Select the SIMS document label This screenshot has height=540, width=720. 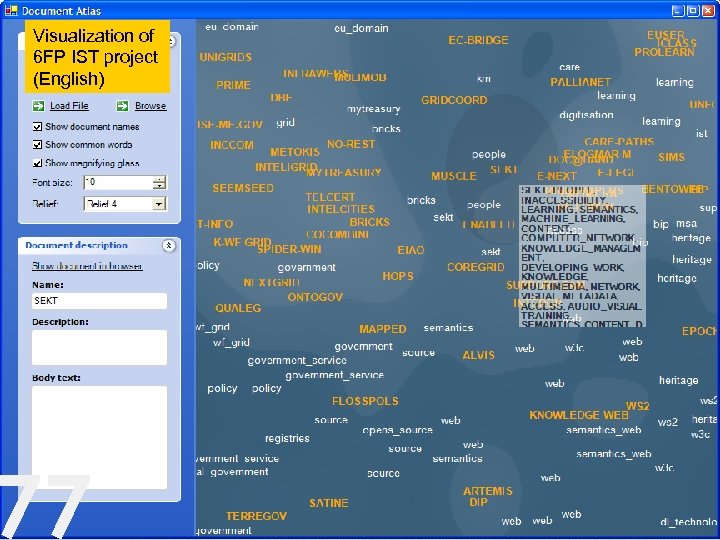pyautogui.click(x=671, y=157)
